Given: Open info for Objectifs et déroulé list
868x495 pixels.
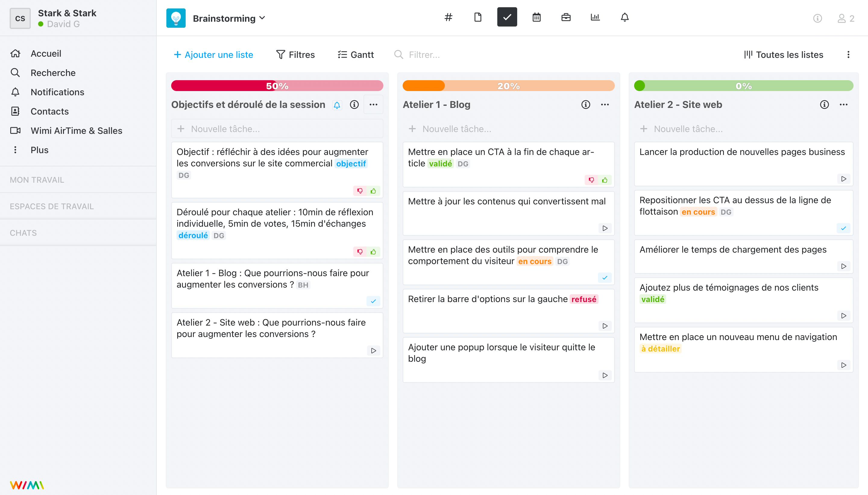Looking at the screenshot, I should coord(354,104).
